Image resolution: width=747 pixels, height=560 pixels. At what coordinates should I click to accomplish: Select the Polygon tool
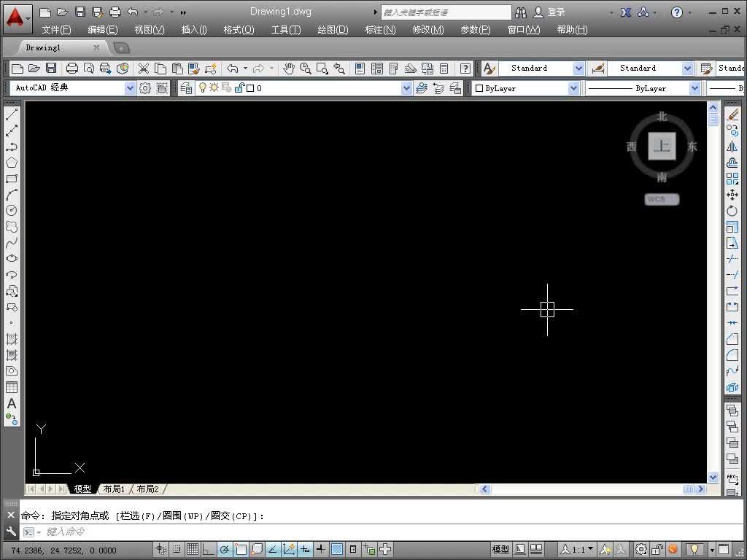(12, 163)
